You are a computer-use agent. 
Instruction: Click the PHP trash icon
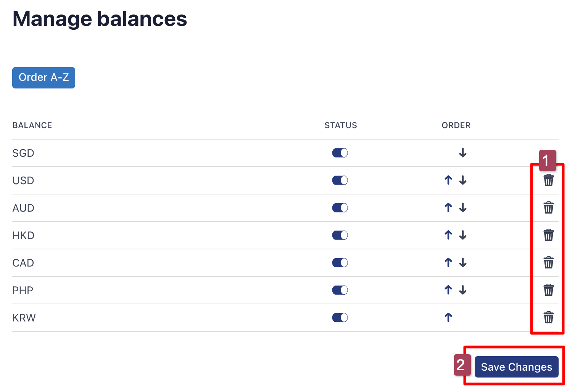(x=548, y=290)
